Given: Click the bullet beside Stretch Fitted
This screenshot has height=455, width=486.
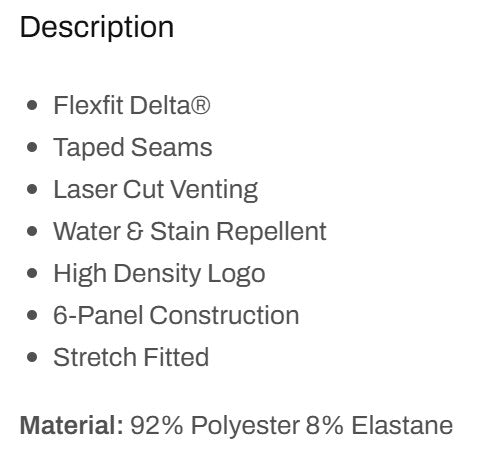Looking at the screenshot, I should [32, 357].
